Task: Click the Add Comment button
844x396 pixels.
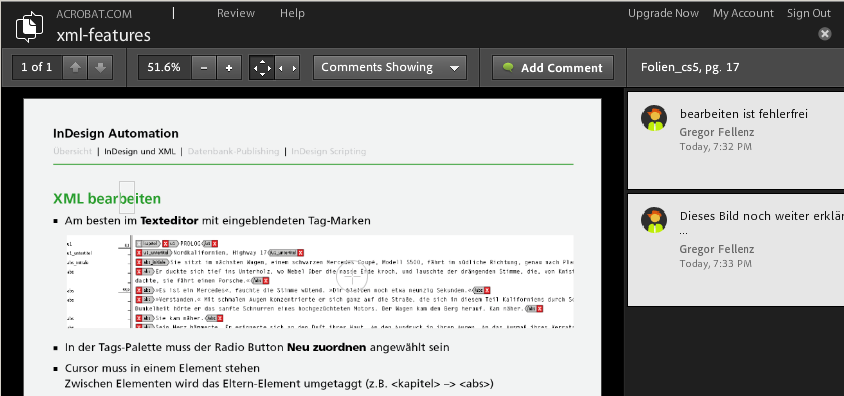Action: (553, 68)
